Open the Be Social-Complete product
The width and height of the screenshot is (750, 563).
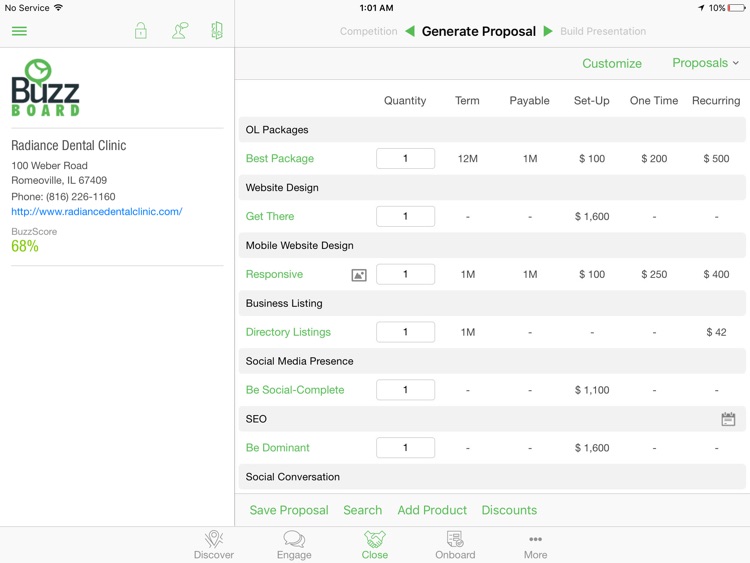pyautogui.click(x=295, y=390)
